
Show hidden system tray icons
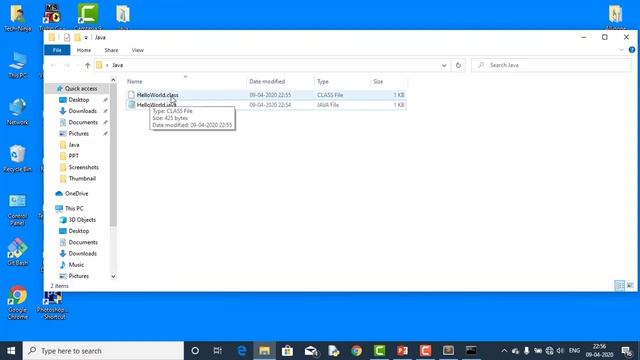pyautogui.click(x=504, y=351)
